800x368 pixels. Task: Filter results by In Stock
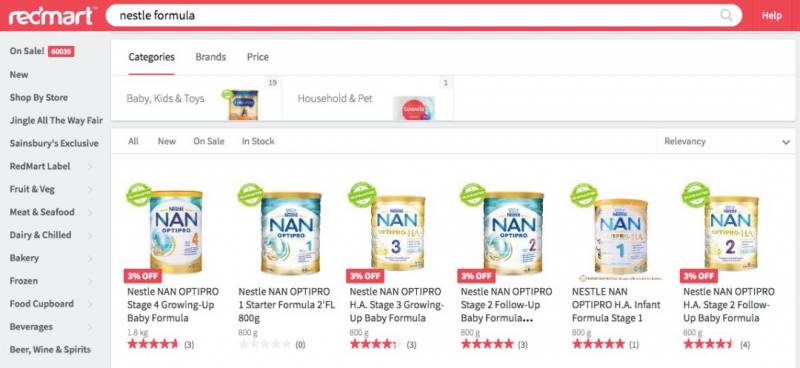[258, 141]
